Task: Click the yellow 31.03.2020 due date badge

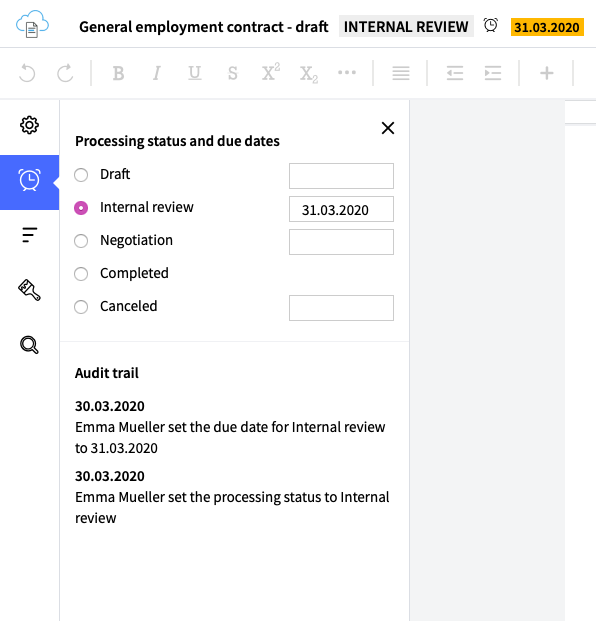Action: click(547, 27)
